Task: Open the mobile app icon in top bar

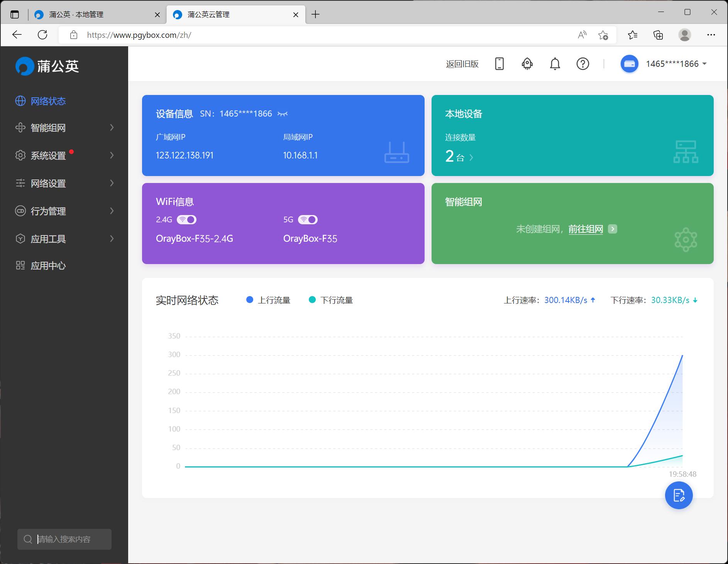Action: click(x=499, y=64)
